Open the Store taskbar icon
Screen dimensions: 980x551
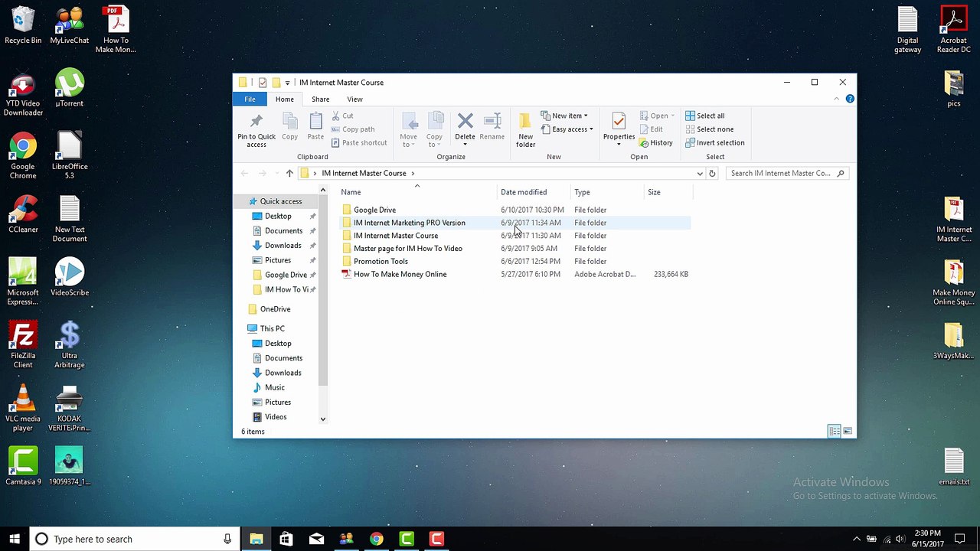point(286,539)
